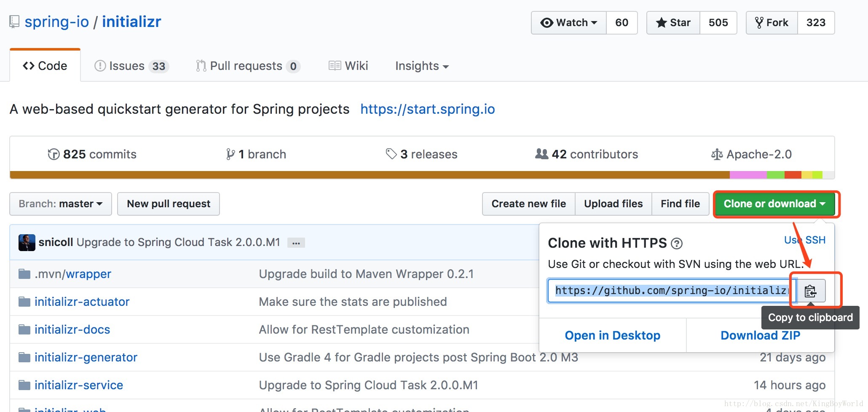The image size is (868, 412).
Task: Switch to the Code tab
Action: [45, 66]
